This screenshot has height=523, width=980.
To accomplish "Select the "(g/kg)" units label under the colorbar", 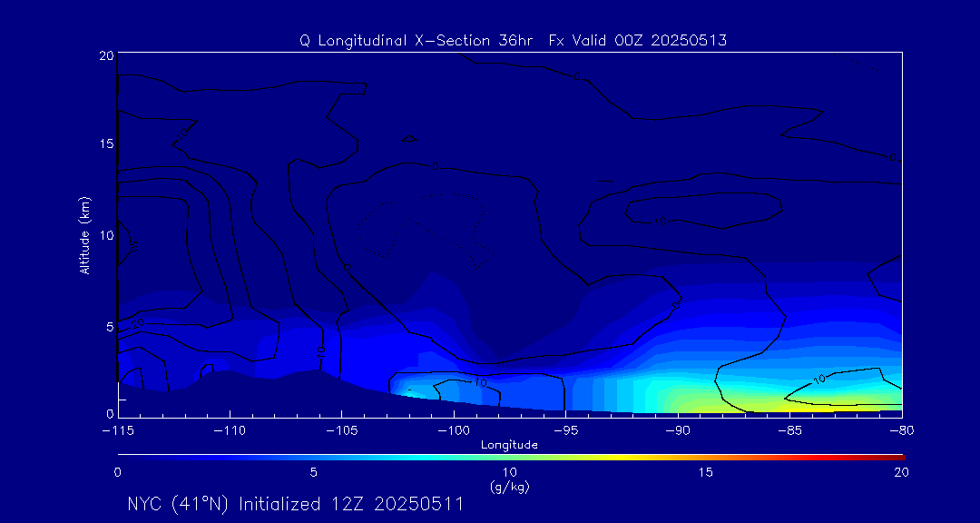I will 510,488.
